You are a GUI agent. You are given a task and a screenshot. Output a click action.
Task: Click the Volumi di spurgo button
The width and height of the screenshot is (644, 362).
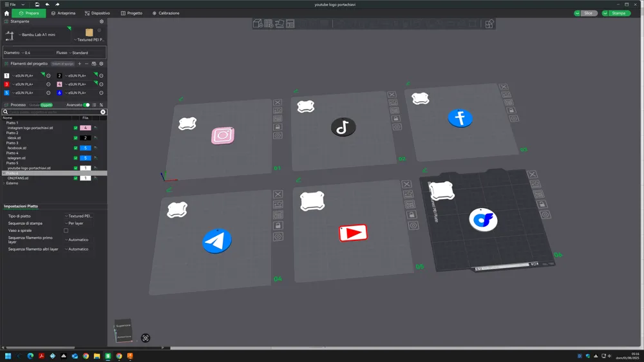pyautogui.click(x=63, y=64)
